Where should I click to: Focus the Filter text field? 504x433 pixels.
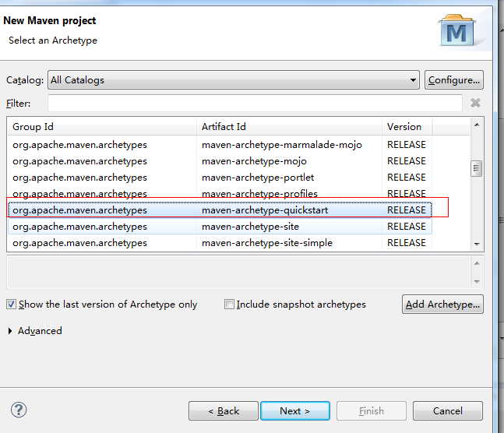pyautogui.click(x=255, y=103)
